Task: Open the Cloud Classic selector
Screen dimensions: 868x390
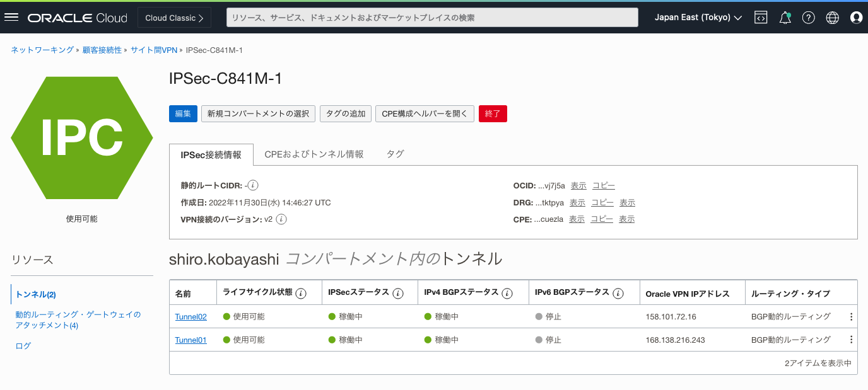Action: coord(174,18)
